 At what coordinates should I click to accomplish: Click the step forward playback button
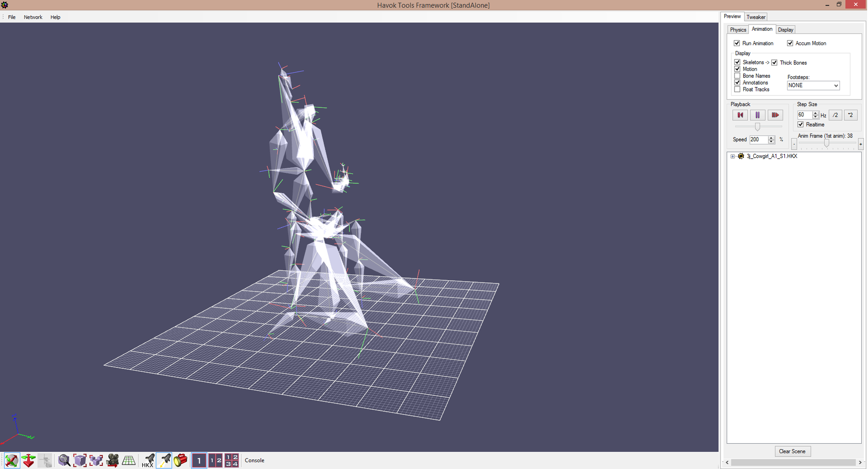775,115
